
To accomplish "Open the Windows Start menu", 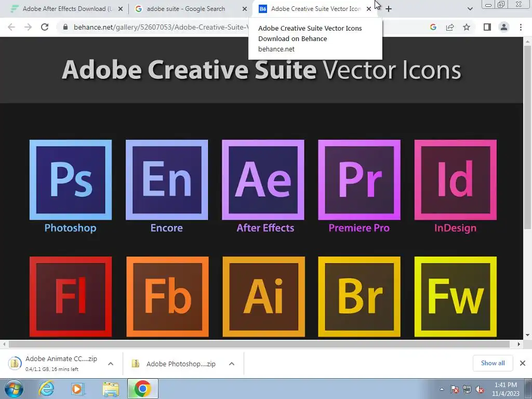I will click(14, 389).
